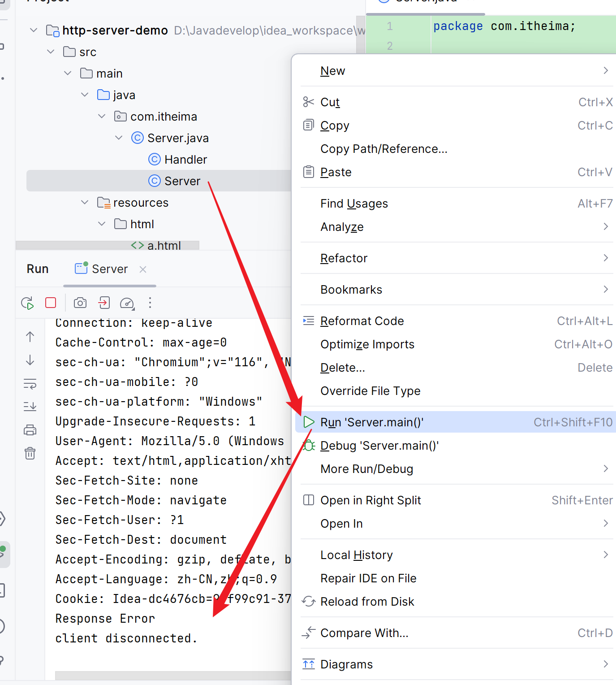Choose Delete... from context menu
The width and height of the screenshot is (616, 685).
[456, 368]
